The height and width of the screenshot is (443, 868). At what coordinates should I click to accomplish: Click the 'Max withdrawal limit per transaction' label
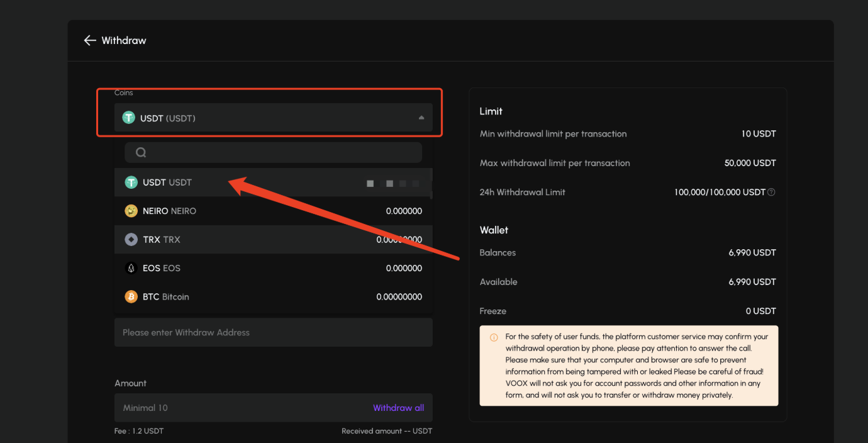click(555, 163)
